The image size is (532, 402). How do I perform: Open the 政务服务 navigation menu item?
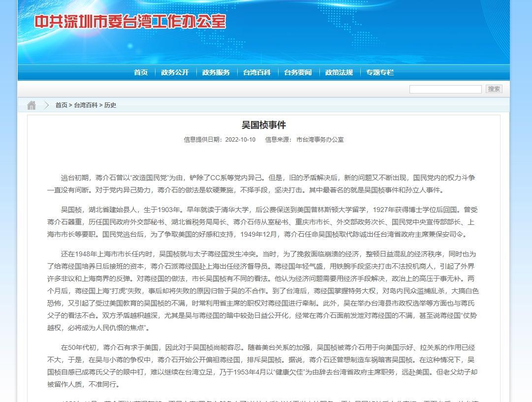coord(216,72)
